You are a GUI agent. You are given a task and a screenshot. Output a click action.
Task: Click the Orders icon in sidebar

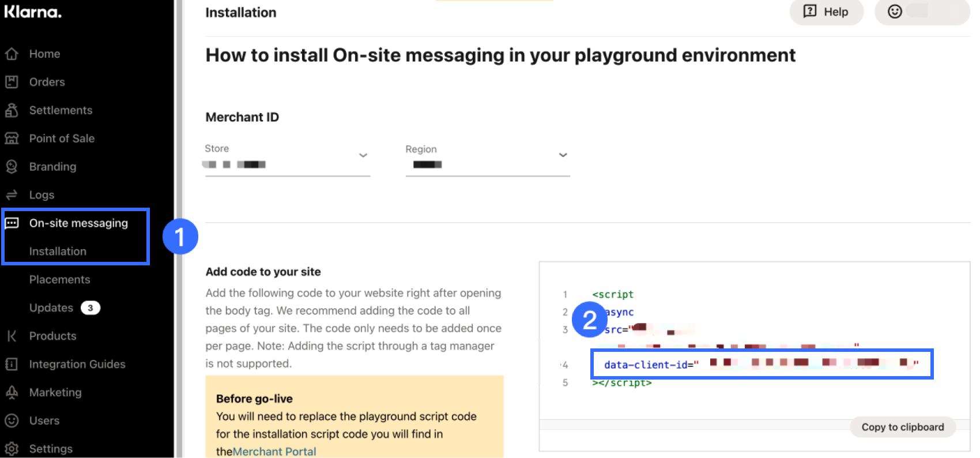[12, 82]
